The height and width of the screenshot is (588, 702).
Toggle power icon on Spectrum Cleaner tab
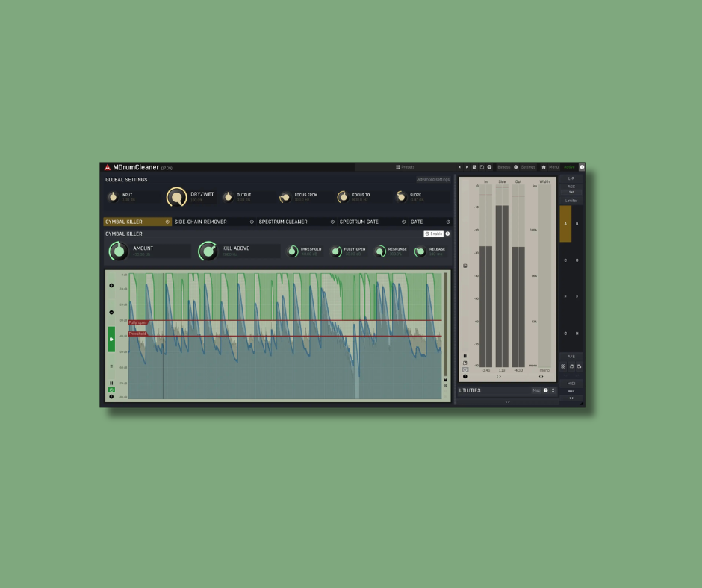point(332,222)
